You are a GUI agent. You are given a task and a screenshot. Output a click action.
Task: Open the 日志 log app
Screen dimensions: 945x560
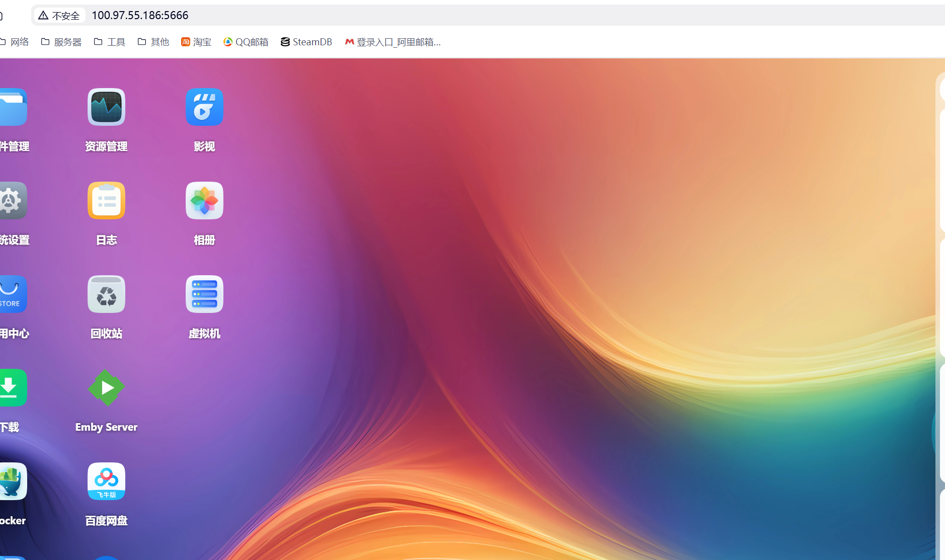(x=106, y=201)
